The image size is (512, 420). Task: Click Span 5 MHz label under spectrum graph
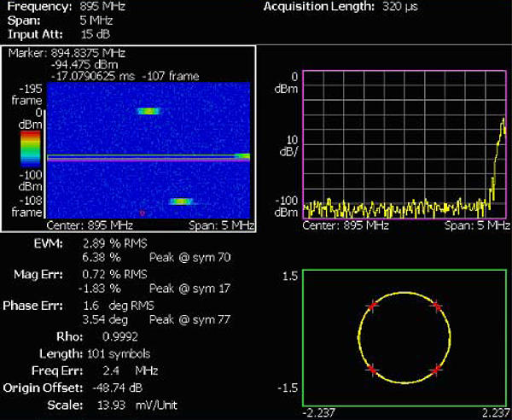(x=475, y=226)
